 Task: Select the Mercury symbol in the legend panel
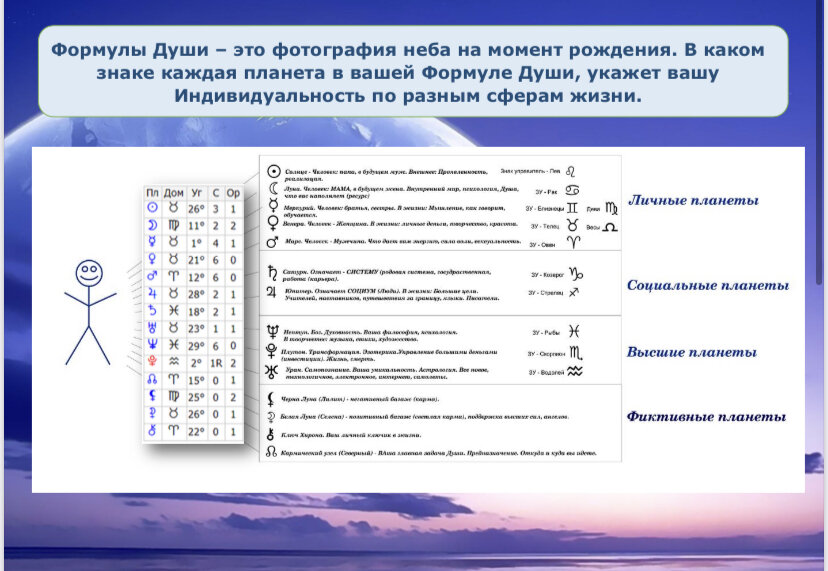(x=273, y=204)
